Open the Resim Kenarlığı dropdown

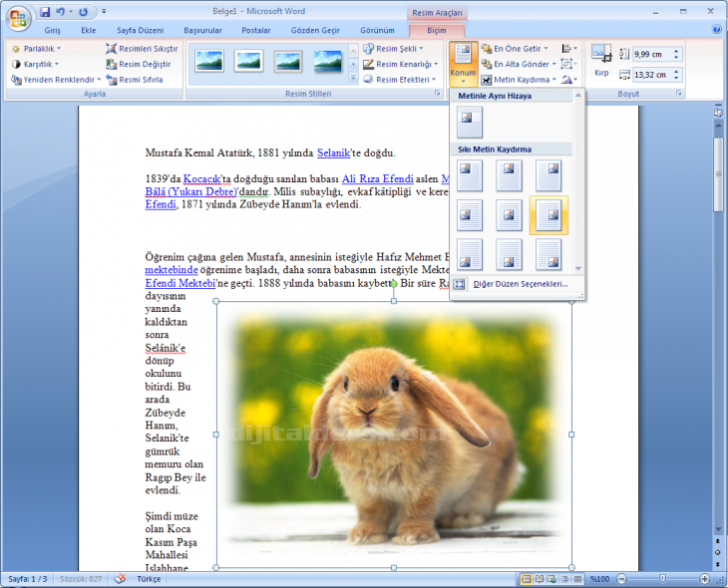pyautogui.click(x=400, y=64)
